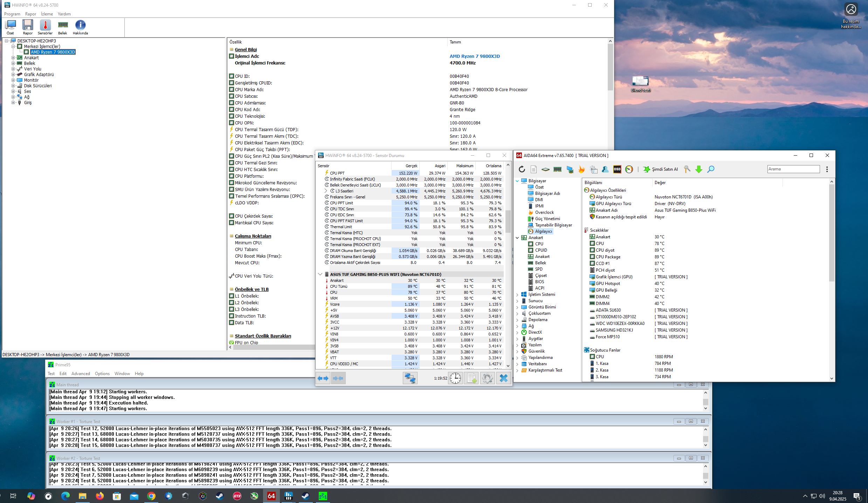Open AIDA64 preferences wrench icon
This screenshot has height=503, width=868.
click(x=687, y=169)
